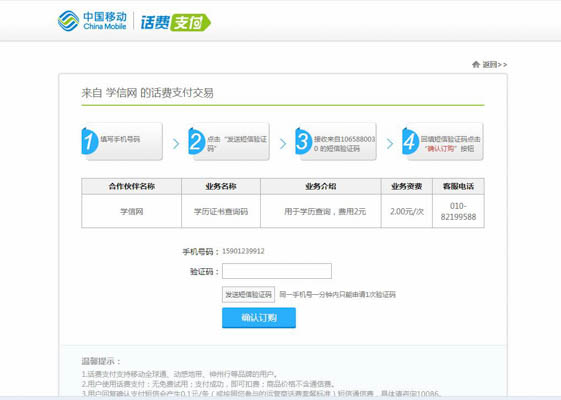This screenshot has height=400, width=561.
Task: Click the 用于学历查询，费用2元 cell
Action: click(x=321, y=211)
